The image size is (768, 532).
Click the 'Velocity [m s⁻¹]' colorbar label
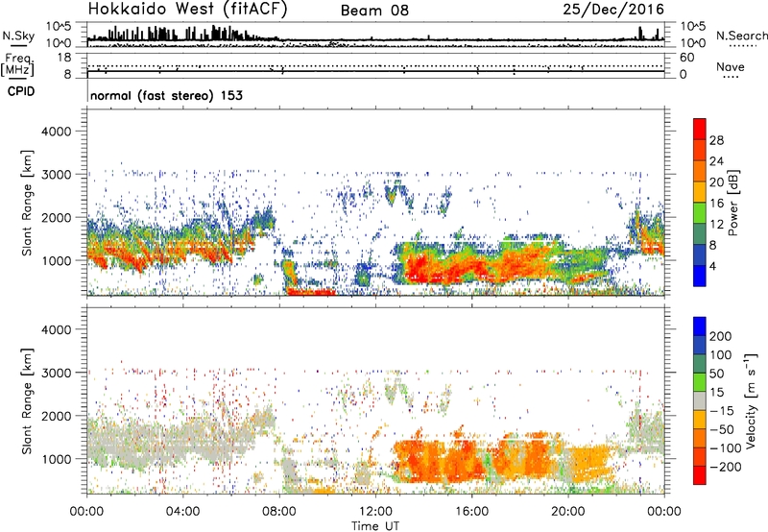[751, 400]
